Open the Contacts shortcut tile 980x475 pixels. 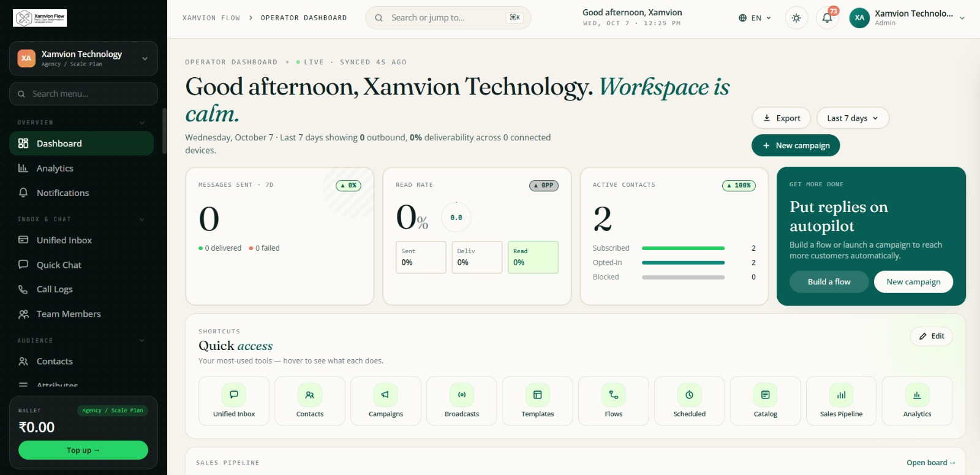pos(310,401)
